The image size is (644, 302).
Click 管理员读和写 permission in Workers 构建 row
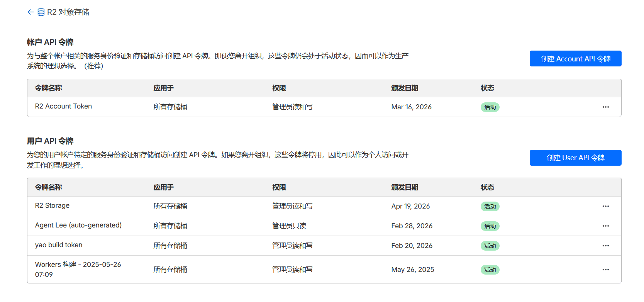(x=292, y=270)
